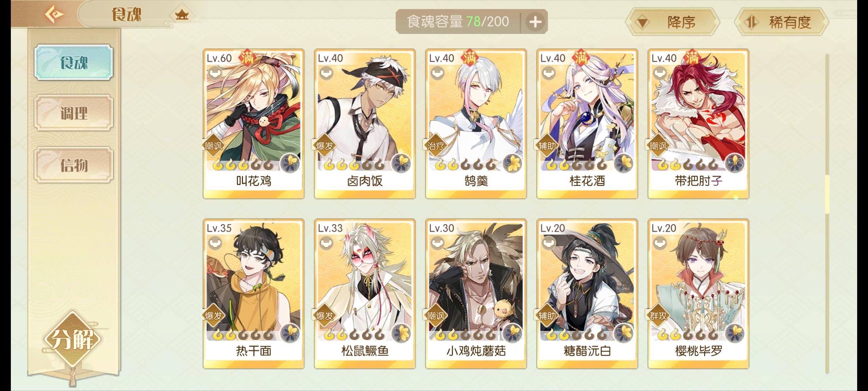Image resolution: width=868 pixels, height=391 pixels.
Task: Click the flower badge on 叫花鸡 card
Action: pyautogui.click(x=290, y=163)
